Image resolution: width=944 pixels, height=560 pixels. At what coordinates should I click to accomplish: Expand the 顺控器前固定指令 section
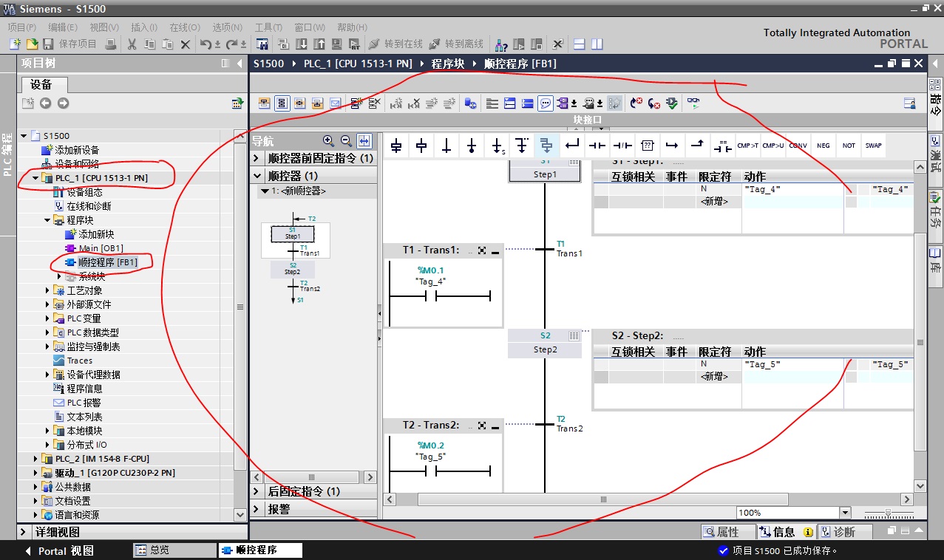257,158
